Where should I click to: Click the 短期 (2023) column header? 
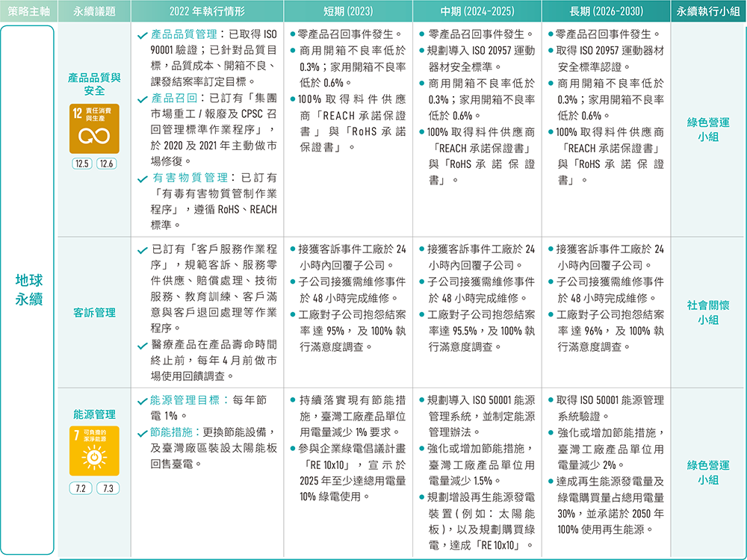pos(347,11)
